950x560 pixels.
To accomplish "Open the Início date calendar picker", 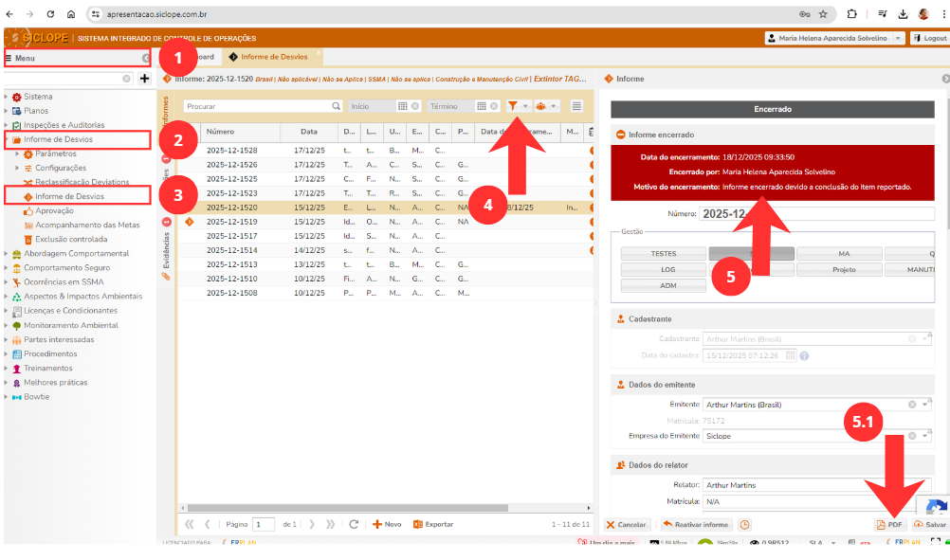I will pyautogui.click(x=402, y=106).
